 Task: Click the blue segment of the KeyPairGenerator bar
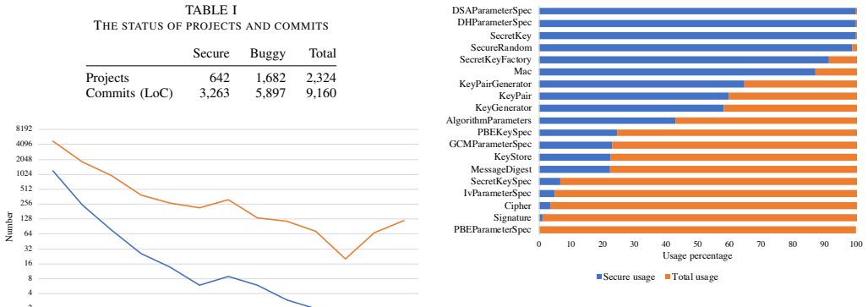coord(641,85)
